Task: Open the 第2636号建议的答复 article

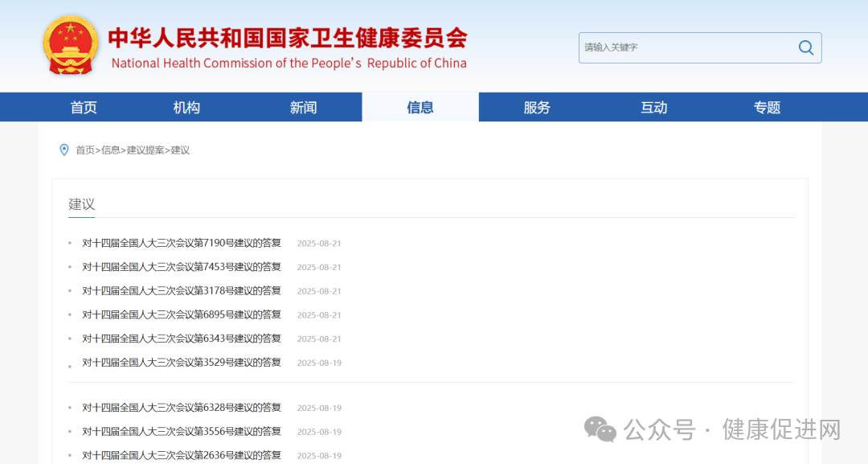Action: tap(178, 454)
